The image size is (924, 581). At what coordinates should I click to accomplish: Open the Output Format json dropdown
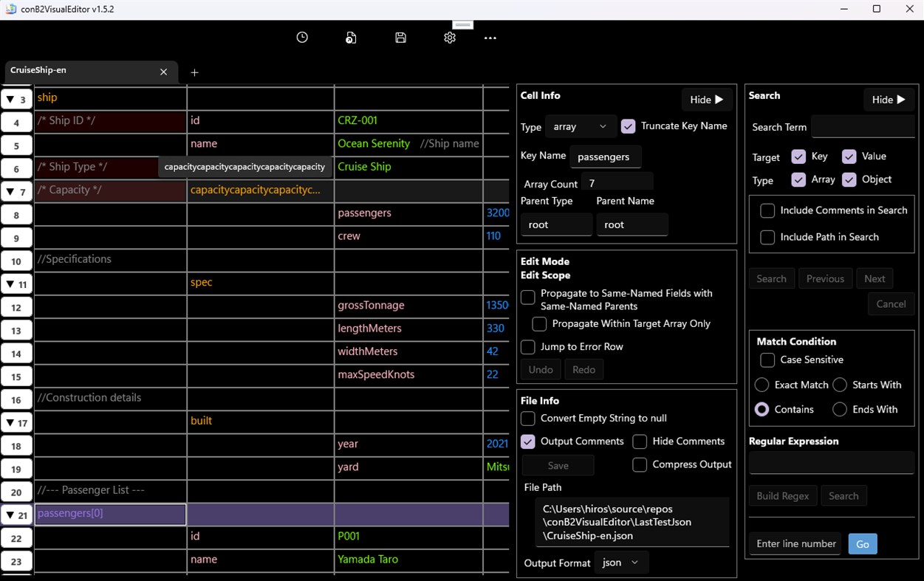pyautogui.click(x=621, y=563)
